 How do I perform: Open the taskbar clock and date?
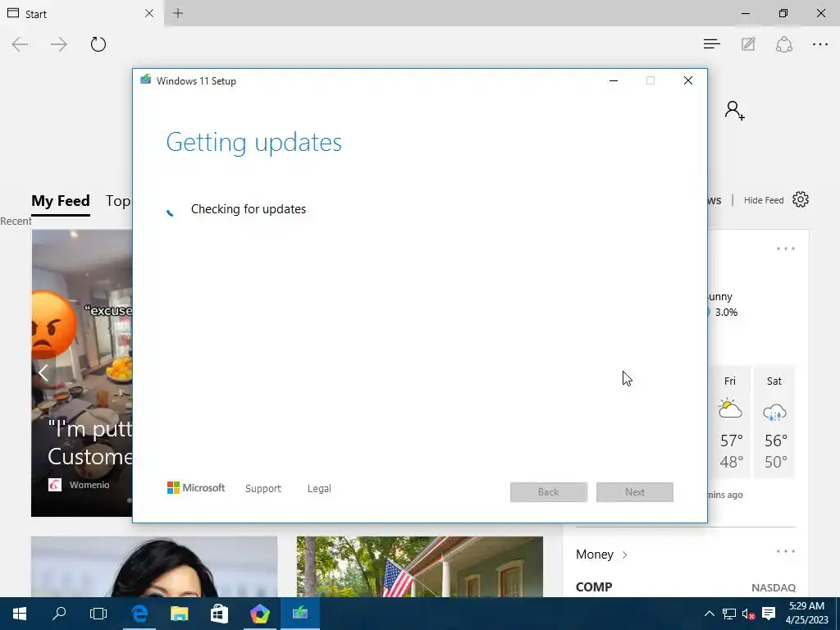[x=806, y=614]
